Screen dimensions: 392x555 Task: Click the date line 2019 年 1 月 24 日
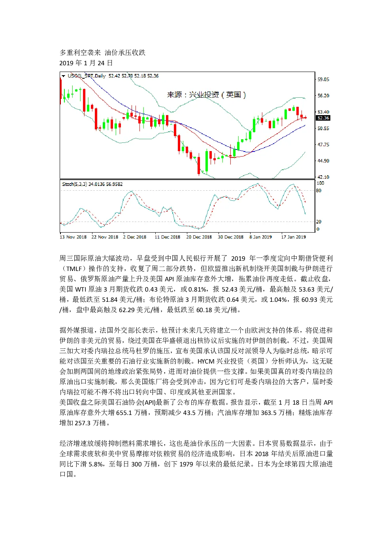[86, 63]
